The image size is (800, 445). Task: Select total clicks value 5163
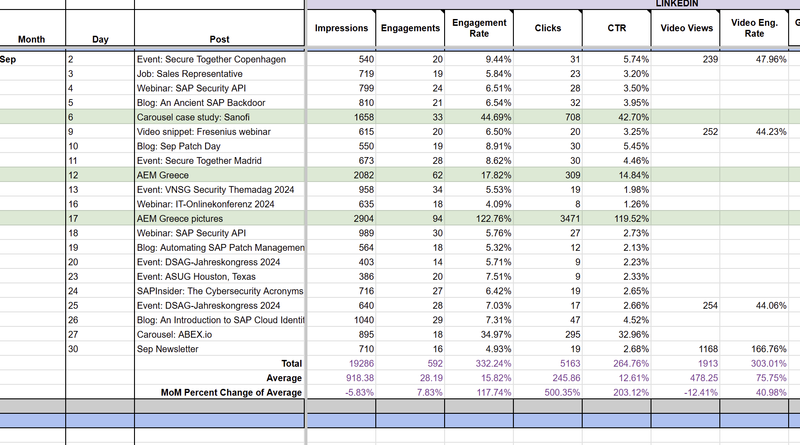coord(548,363)
